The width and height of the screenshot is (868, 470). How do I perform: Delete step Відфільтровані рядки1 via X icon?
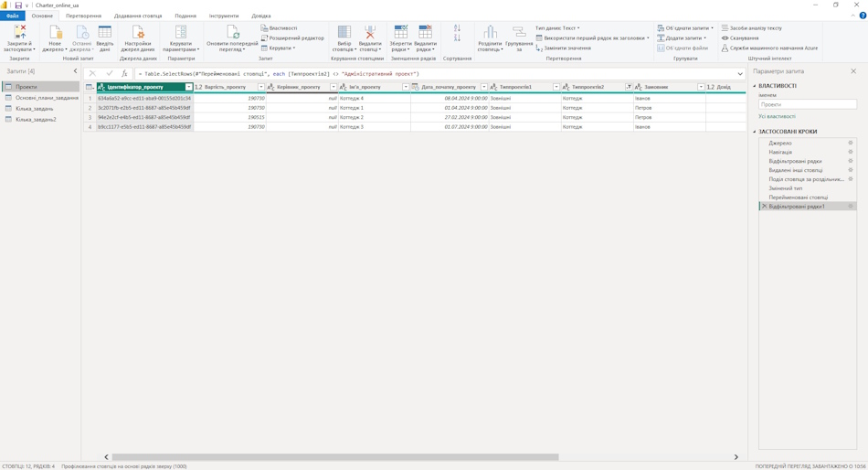765,206
